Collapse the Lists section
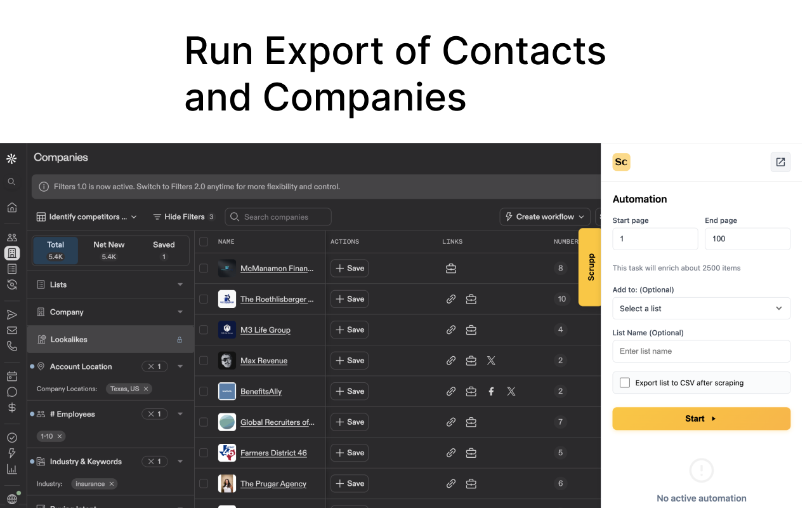The image size is (812, 508). (180, 284)
